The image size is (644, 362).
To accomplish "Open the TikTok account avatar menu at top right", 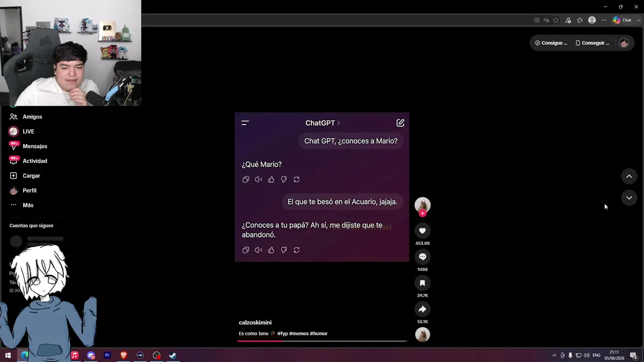I will 624,43.
